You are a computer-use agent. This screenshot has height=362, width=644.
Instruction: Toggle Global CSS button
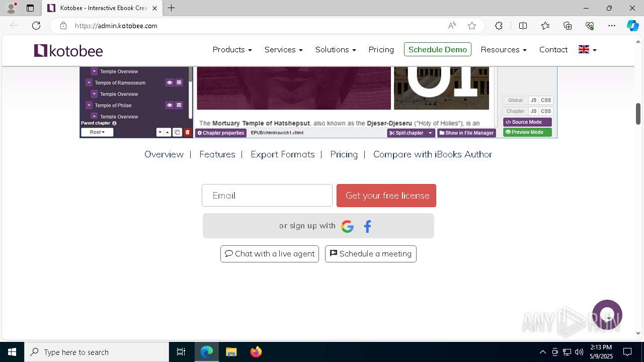546,100
